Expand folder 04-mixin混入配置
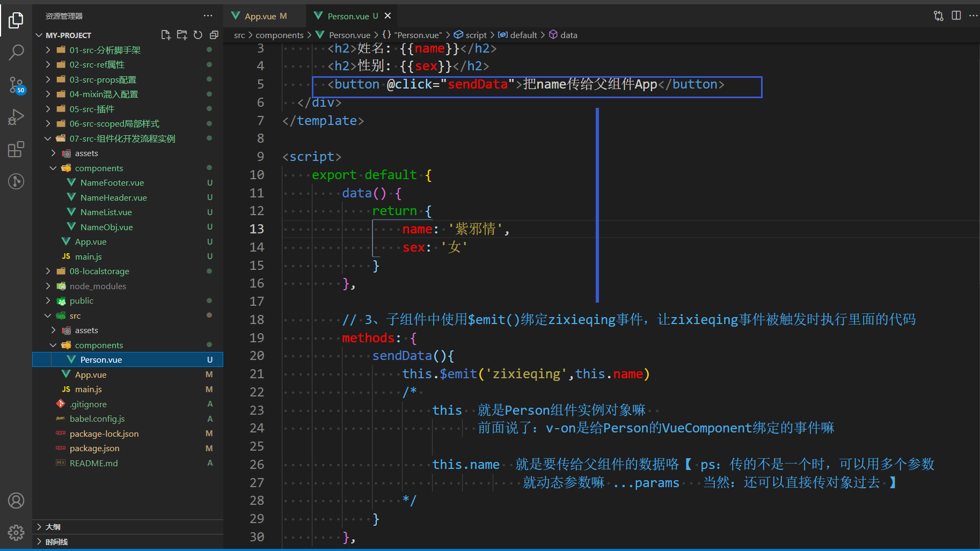The image size is (980, 551). (x=128, y=94)
